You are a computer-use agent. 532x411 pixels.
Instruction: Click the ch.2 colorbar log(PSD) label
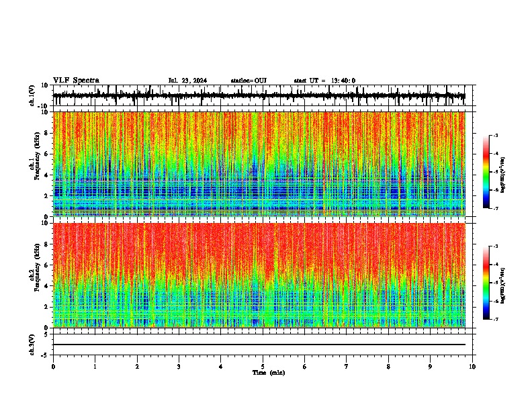coord(502,285)
